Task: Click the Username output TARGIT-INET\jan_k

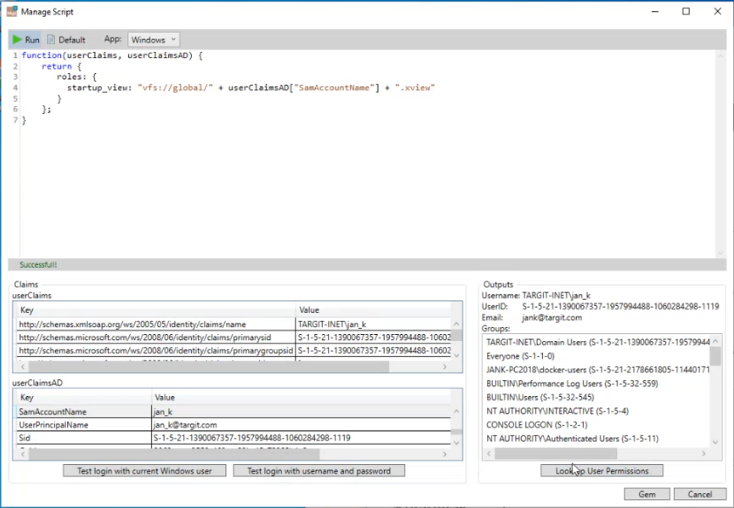Action: pos(556,295)
